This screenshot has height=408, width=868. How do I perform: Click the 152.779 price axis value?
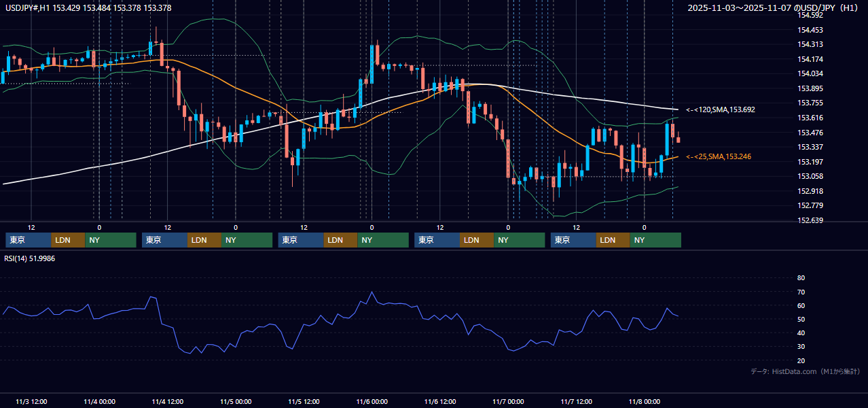click(810, 205)
